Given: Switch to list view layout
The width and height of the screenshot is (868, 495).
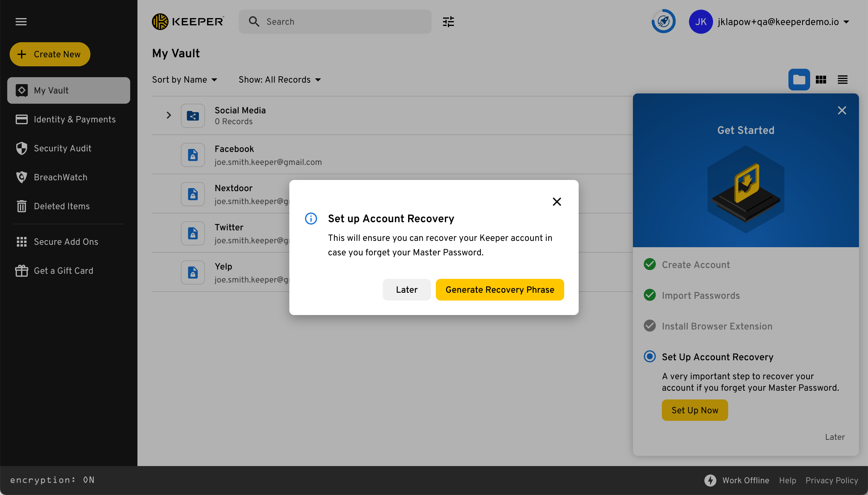Looking at the screenshot, I should [842, 80].
